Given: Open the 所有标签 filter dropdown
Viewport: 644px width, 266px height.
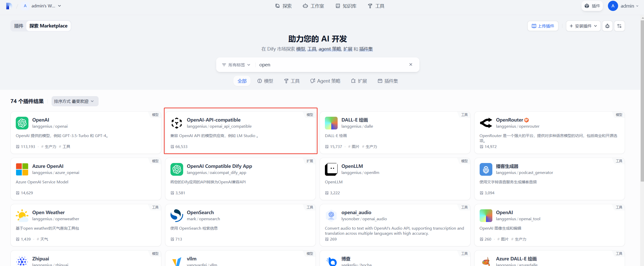Looking at the screenshot, I should point(236,65).
